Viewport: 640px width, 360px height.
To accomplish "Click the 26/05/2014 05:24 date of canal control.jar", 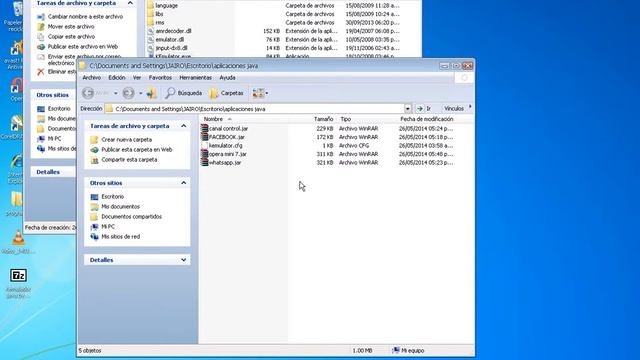I will tap(426, 129).
